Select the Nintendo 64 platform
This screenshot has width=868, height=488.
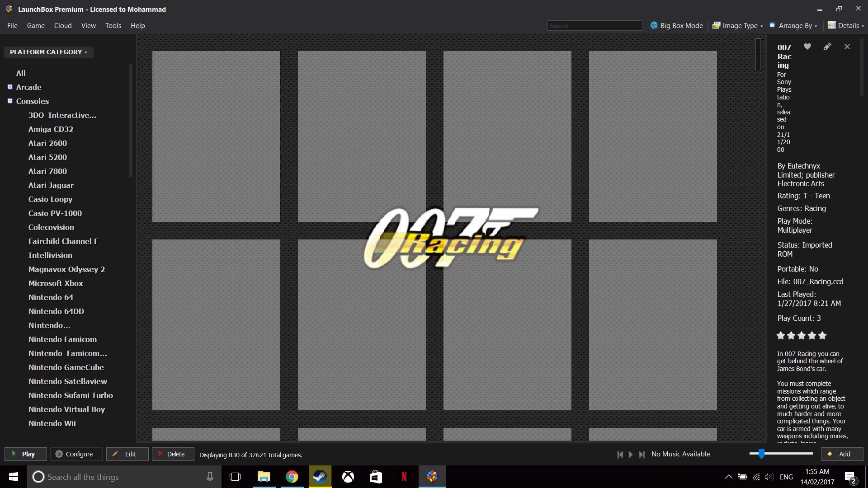(x=51, y=297)
